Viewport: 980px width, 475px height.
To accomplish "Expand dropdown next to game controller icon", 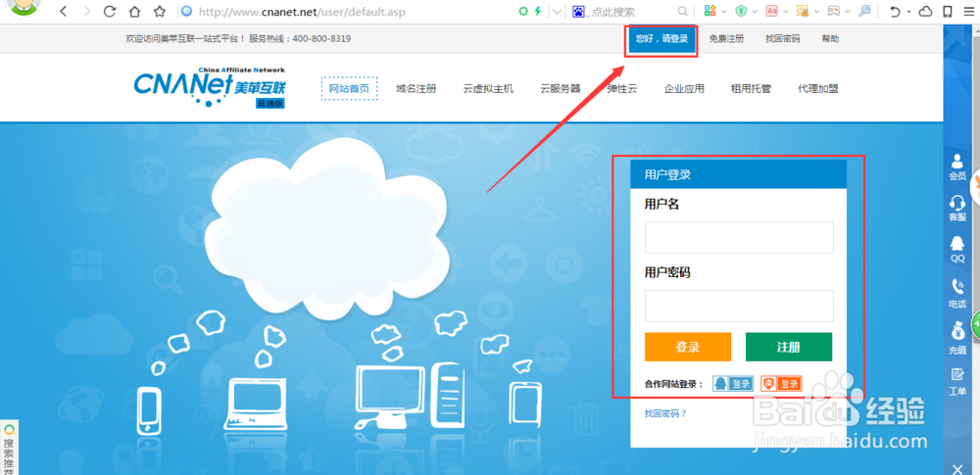I will pyautogui.click(x=848, y=11).
